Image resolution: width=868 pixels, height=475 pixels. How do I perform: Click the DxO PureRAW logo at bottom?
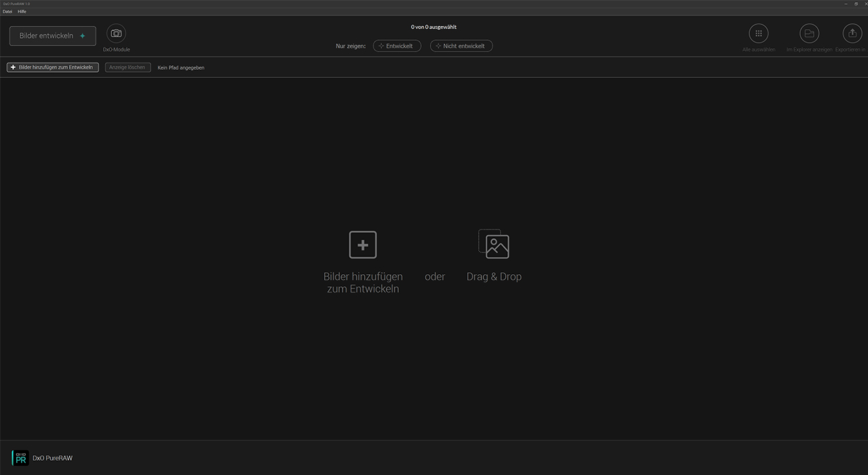coord(21,458)
